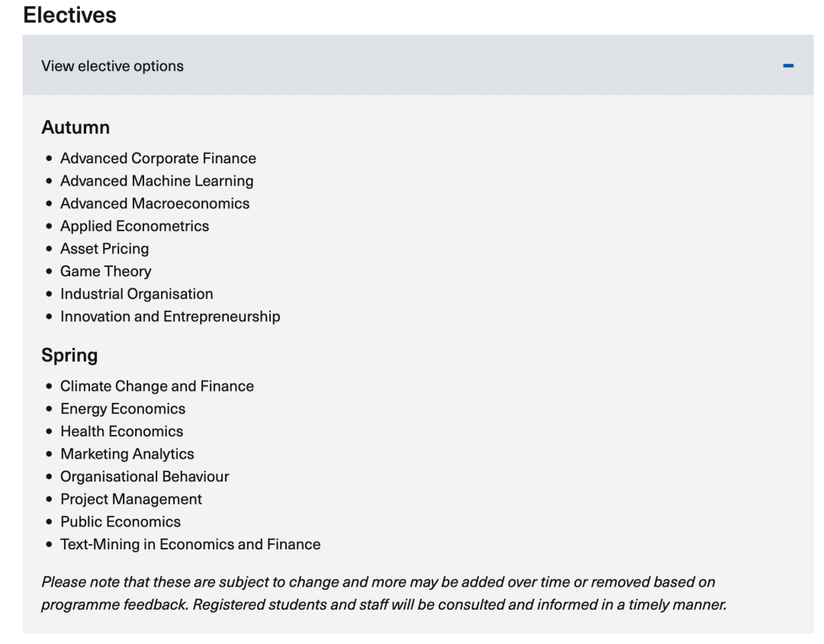Click Text-Mining in Economics and Finance
The height and width of the screenshot is (644, 824).
(x=190, y=544)
